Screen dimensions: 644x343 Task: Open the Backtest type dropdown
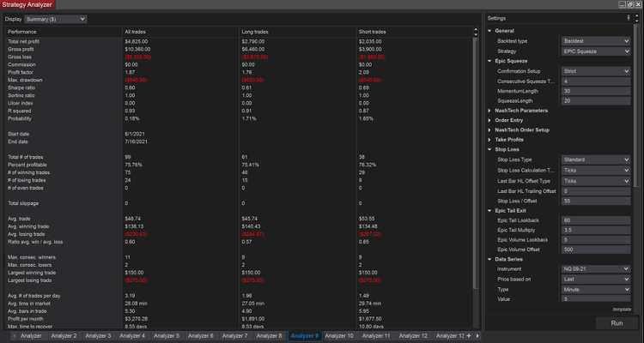point(596,40)
